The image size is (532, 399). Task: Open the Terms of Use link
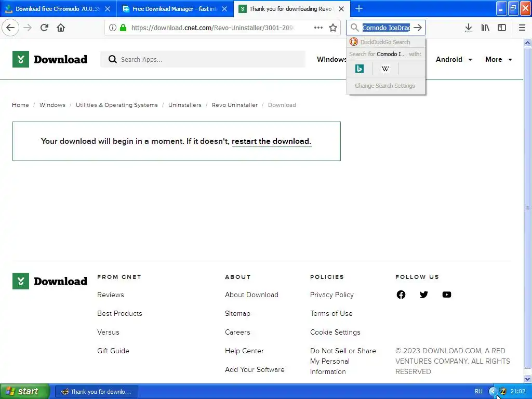pos(331,313)
